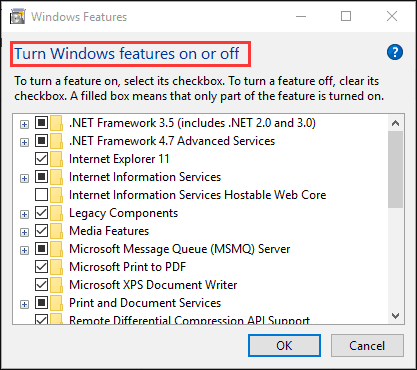The image size is (417, 370).
Task: Click folder icon beside Print and Document Services
Action: pyautogui.click(x=56, y=303)
